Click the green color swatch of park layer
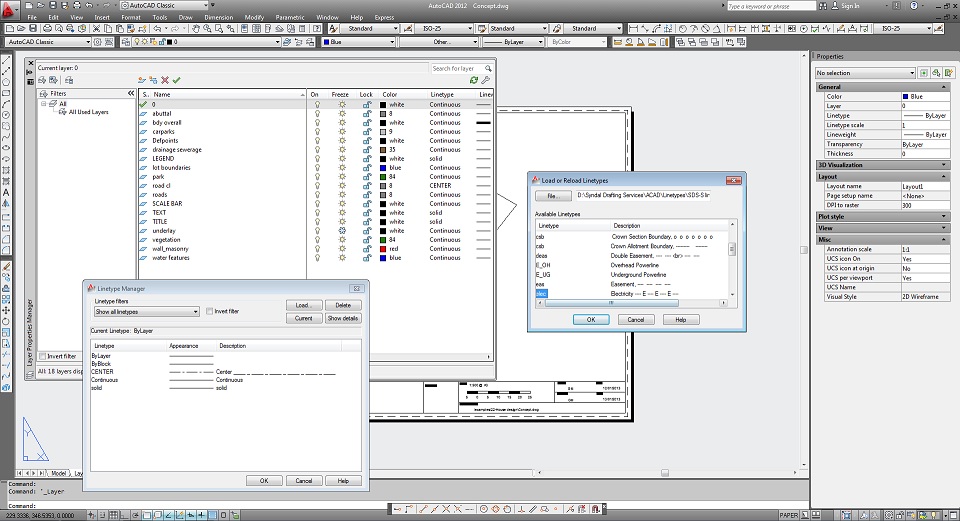The image size is (960, 521). (x=383, y=176)
